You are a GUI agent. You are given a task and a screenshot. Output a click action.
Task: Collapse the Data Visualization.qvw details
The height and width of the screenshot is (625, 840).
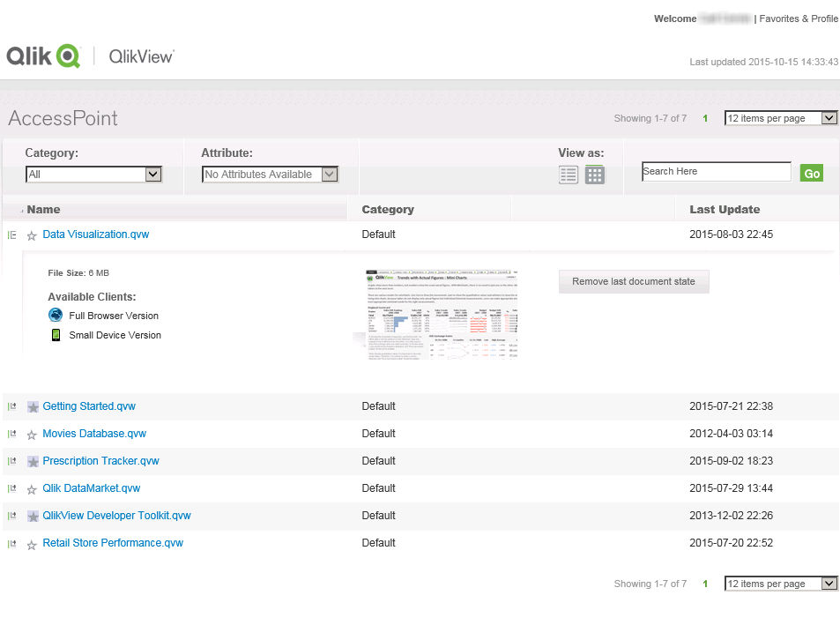pyautogui.click(x=12, y=235)
